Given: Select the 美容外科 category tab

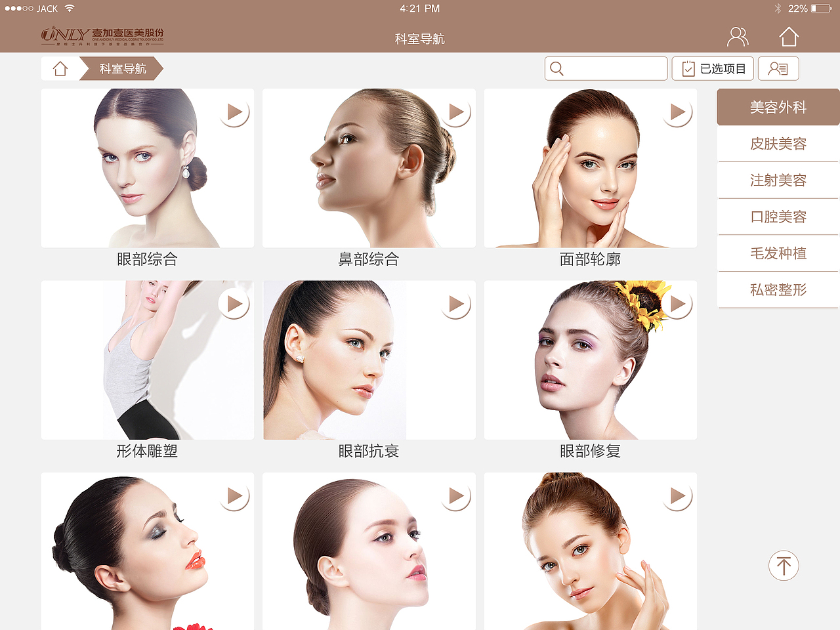Looking at the screenshot, I should [778, 107].
